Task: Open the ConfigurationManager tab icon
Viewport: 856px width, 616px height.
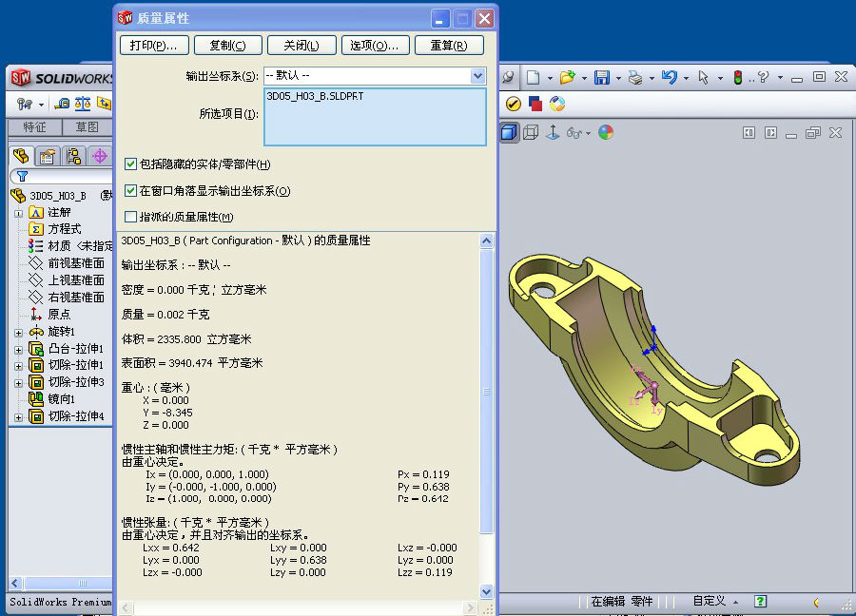Action: [73, 156]
